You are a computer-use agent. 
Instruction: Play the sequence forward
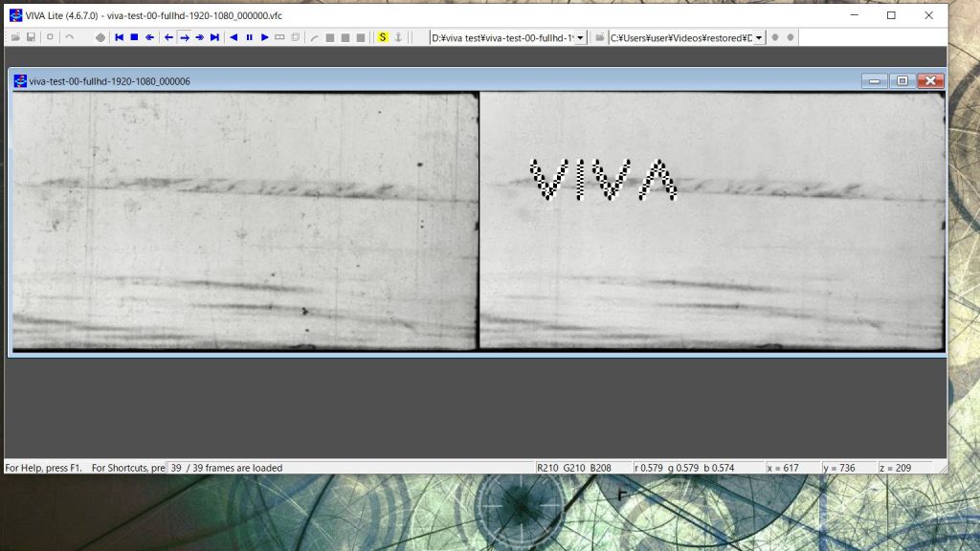point(264,37)
